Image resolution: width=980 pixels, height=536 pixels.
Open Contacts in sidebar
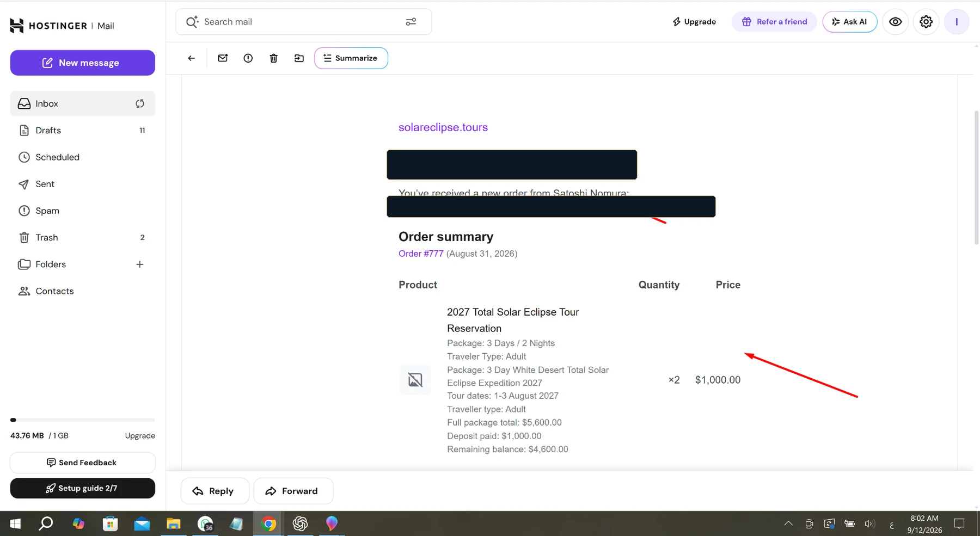click(83, 291)
